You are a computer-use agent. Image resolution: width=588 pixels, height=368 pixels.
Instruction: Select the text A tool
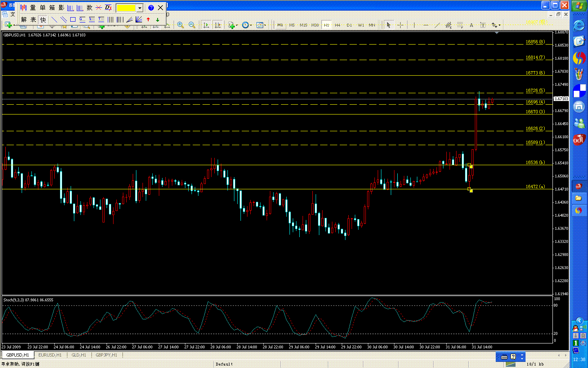click(471, 25)
